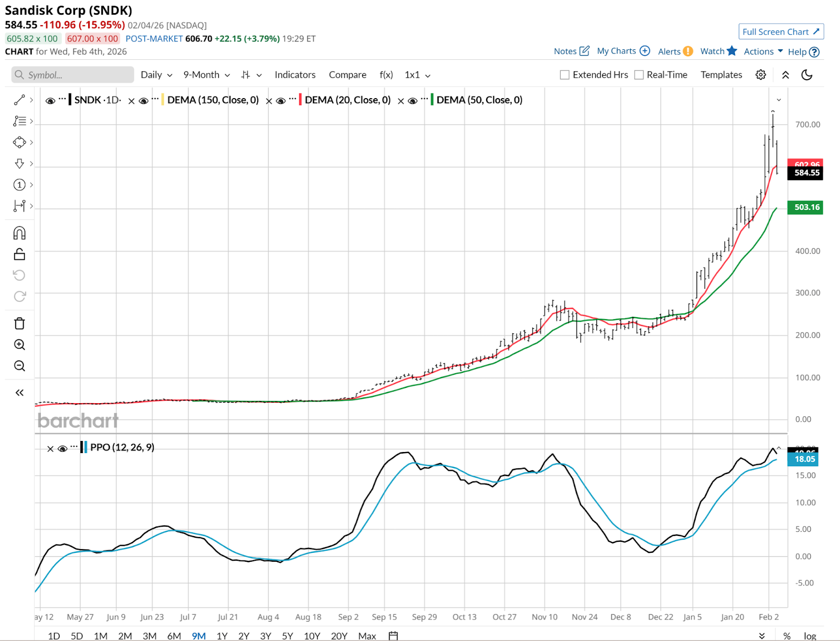Click the Full Screen Chart button
Screen dimensions: 840x641
click(x=781, y=32)
